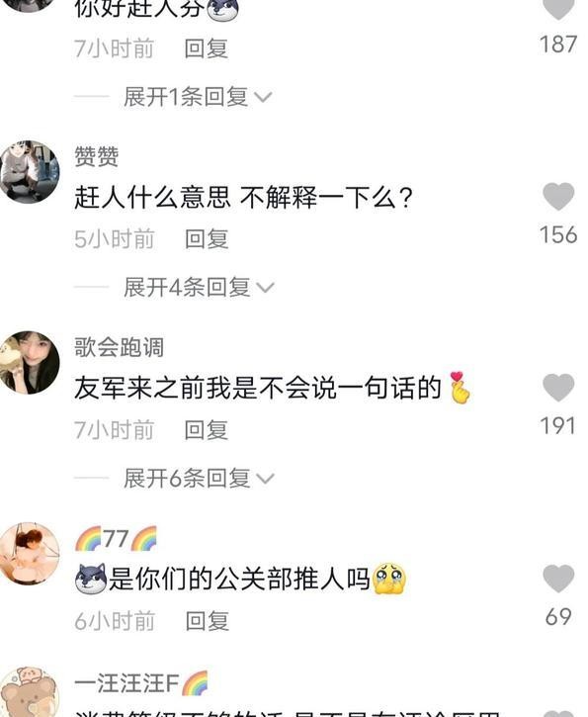
Task: Open avatar of user 🌈77🌈
Action: [x=30, y=554]
